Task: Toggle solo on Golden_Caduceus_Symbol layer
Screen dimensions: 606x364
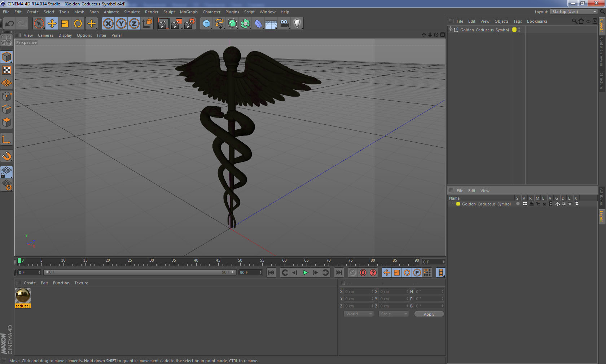Action: 518,204
